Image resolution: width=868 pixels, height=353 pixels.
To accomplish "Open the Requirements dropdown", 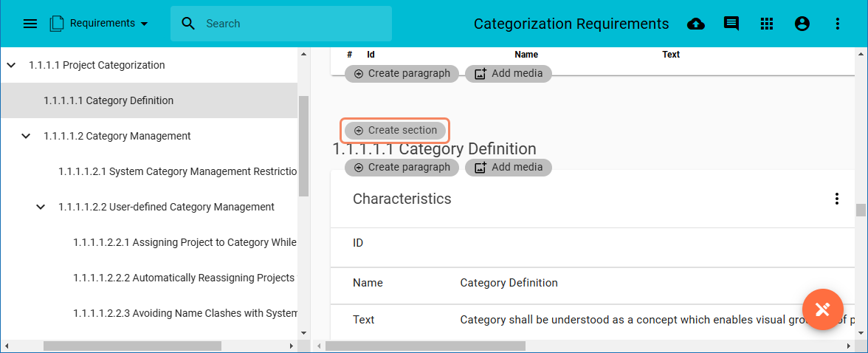I will tap(100, 24).
